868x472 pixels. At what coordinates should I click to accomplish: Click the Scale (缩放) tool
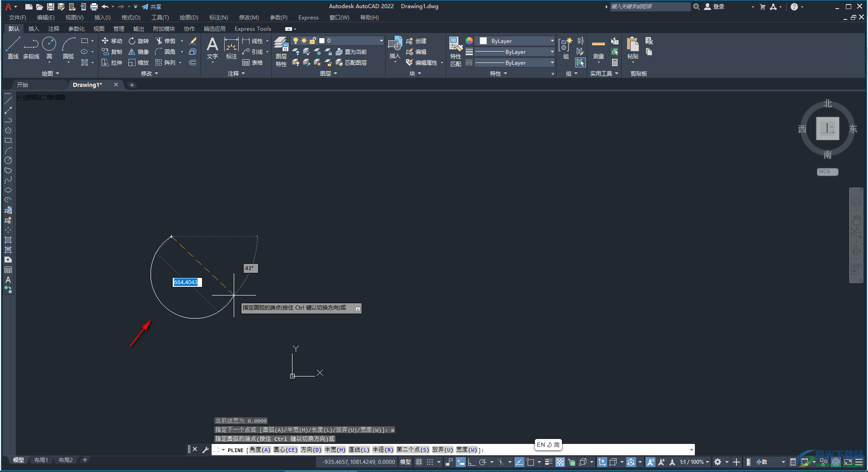click(139, 62)
